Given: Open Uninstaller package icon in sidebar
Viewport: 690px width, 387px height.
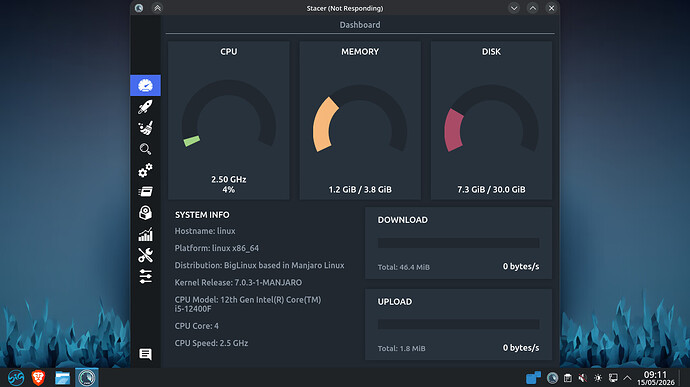Looking at the screenshot, I should 145,213.
